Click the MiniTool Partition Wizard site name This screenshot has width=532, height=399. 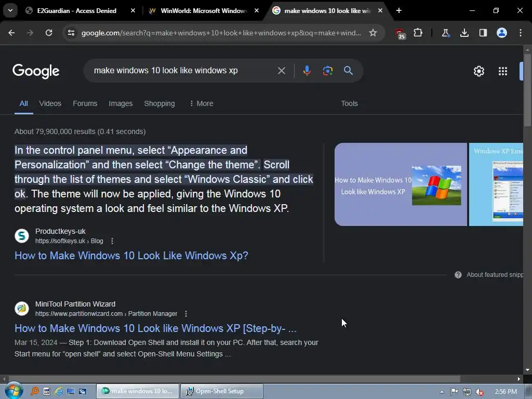pyautogui.click(x=75, y=304)
